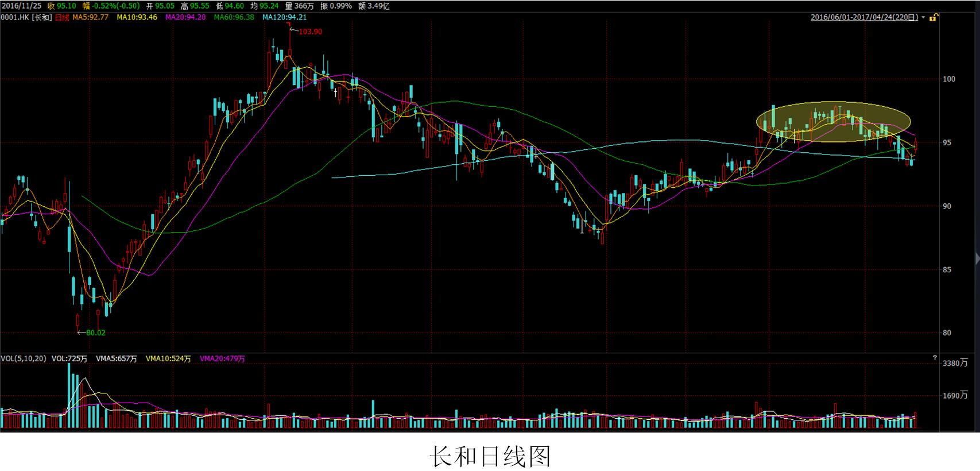
Task: Open the date range dropdown arrow
Action: pos(923,18)
